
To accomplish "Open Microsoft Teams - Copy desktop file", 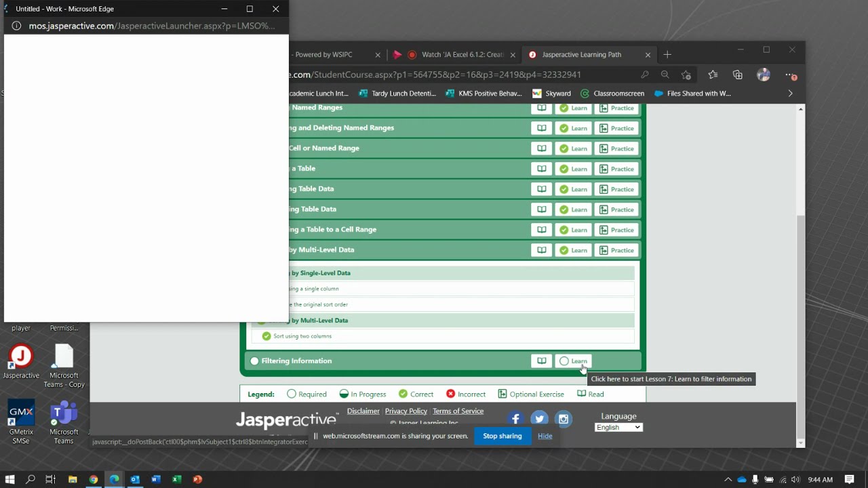I will point(64,367).
